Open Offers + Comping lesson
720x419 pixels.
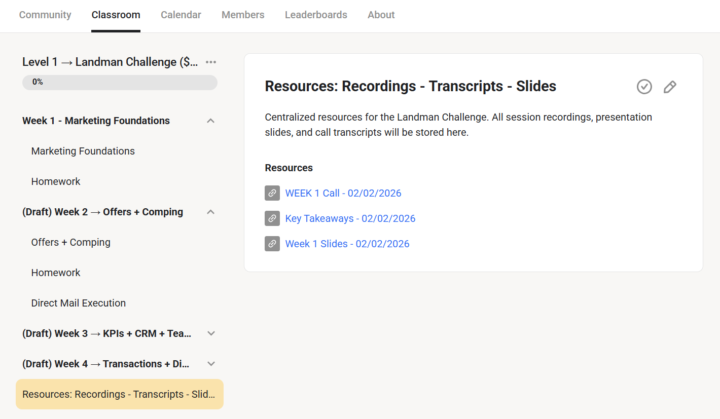[71, 242]
